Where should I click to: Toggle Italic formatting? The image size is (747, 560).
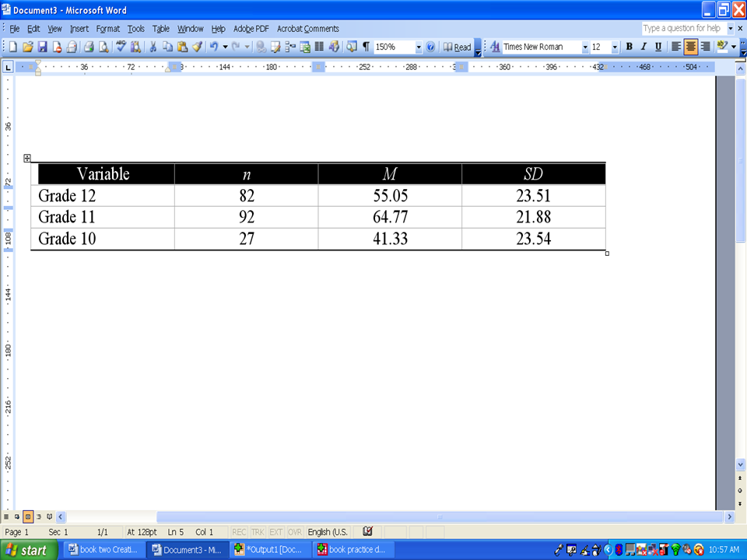tap(644, 47)
